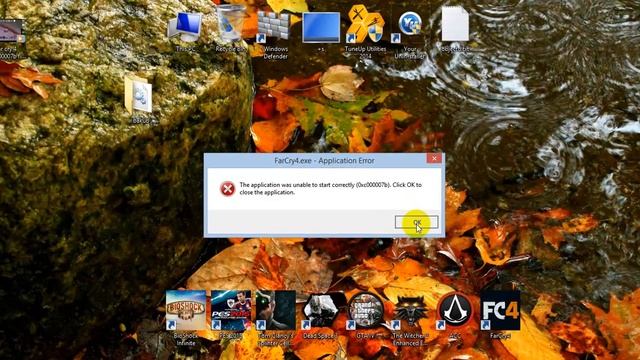This screenshot has height=360, width=640.
Task: Select the BioShock Infinite game shortcut
Action: click(186, 318)
